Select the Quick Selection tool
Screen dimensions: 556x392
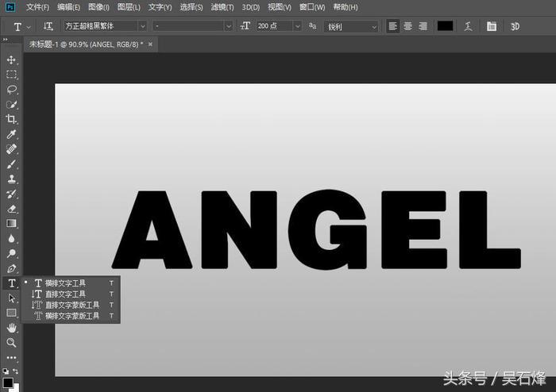click(x=11, y=104)
